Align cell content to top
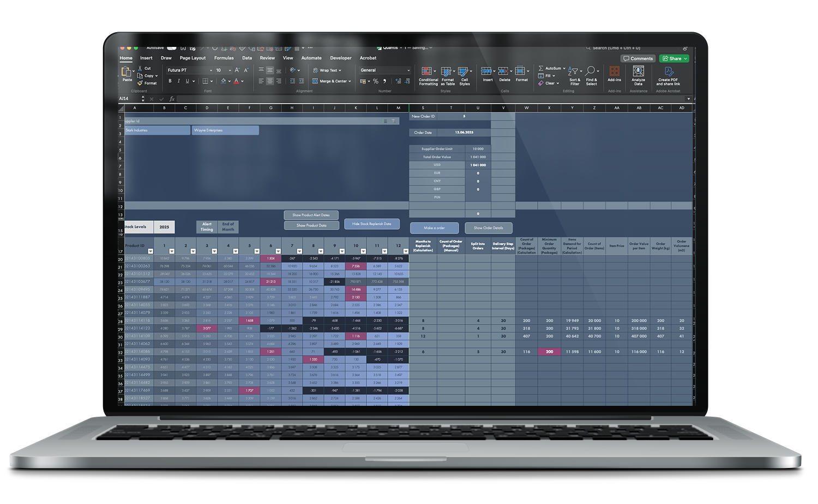818x504 pixels. point(261,70)
